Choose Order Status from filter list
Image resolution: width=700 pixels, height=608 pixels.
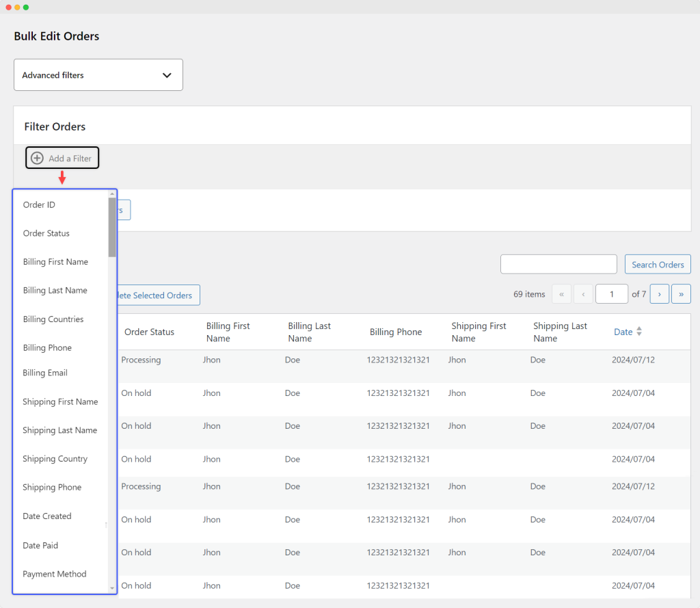tap(46, 233)
